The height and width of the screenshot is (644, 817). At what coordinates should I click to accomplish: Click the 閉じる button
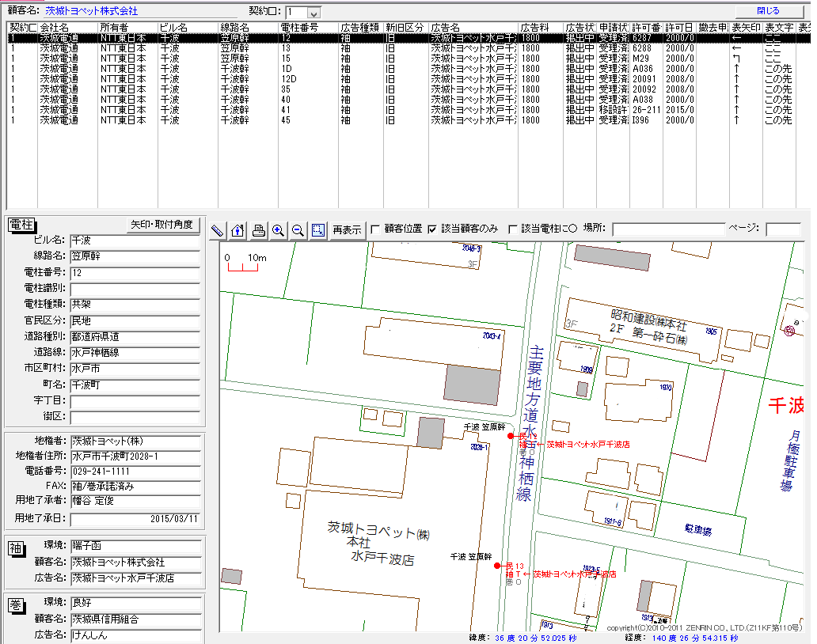pyautogui.click(x=769, y=11)
